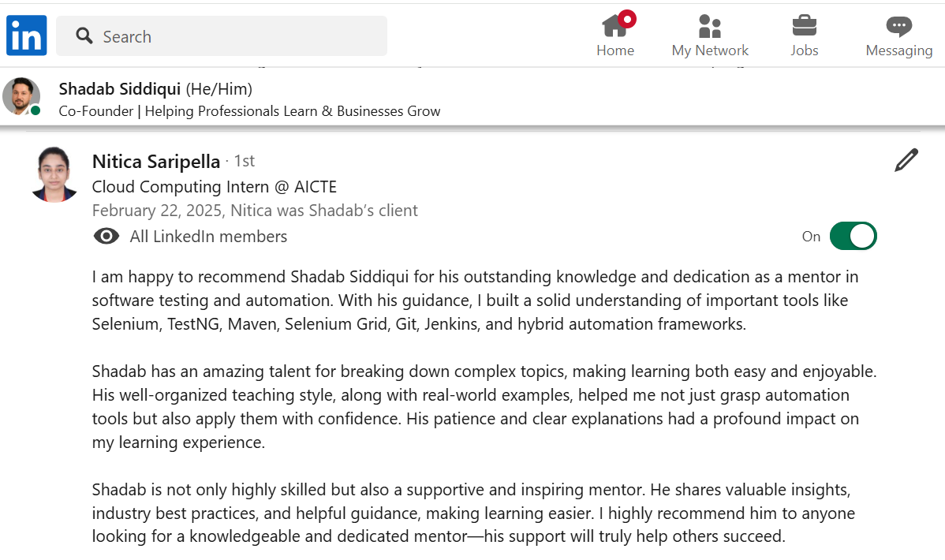Turn off the recommendation visibility toggle
Image resolution: width=945 pixels, height=560 pixels.
tap(853, 236)
